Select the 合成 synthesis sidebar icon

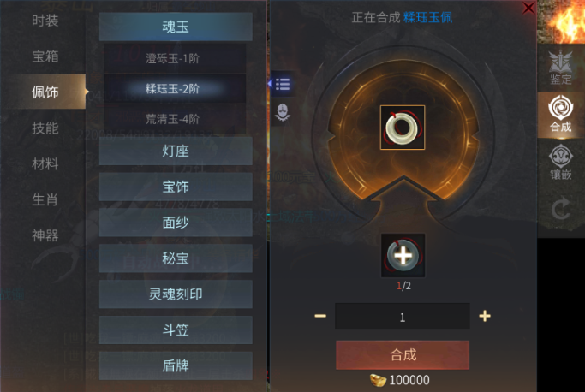click(560, 114)
